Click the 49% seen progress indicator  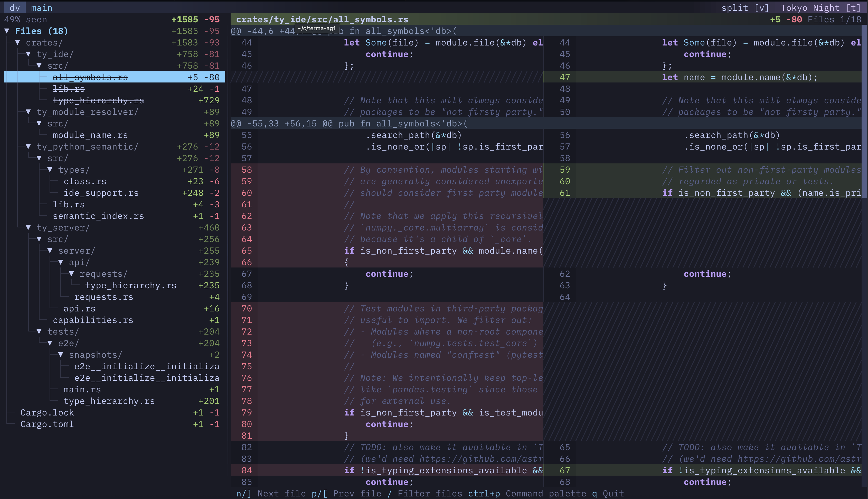(26, 19)
